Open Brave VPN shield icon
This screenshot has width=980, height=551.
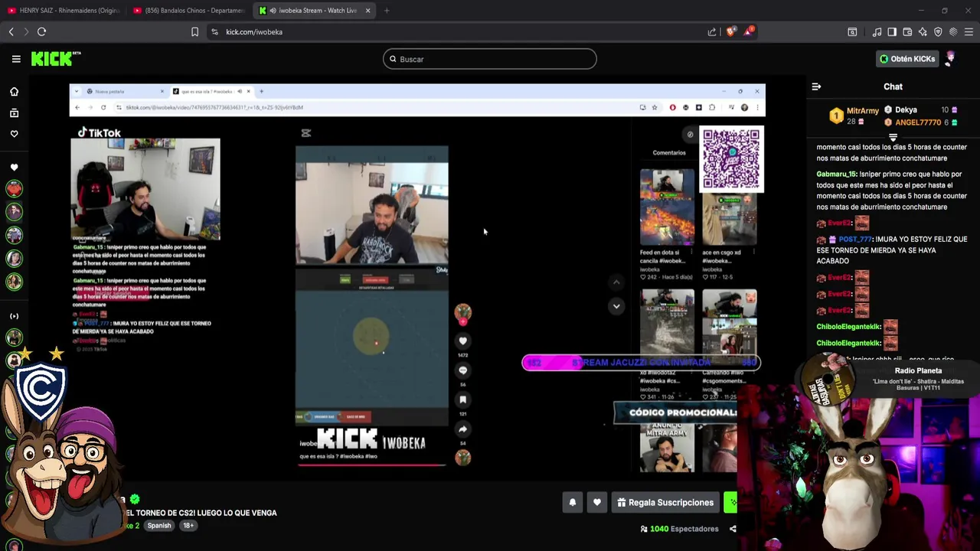point(938,31)
